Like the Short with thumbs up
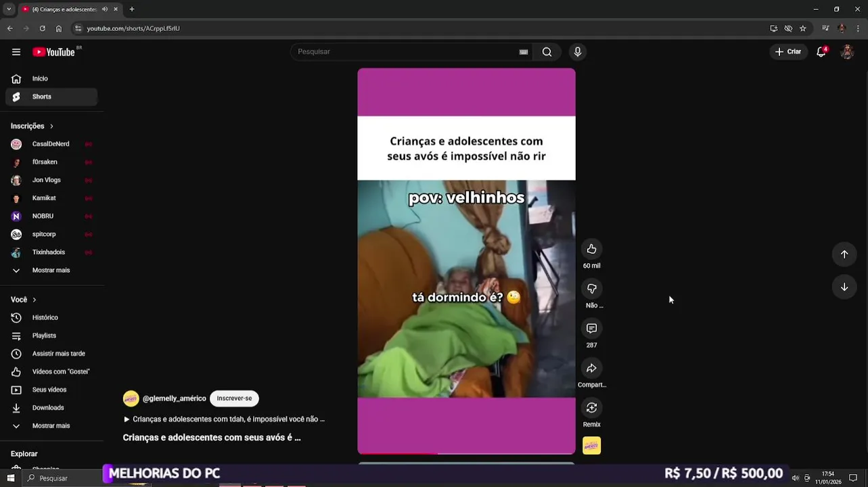This screenshot has width=868, height=487. (x=591, y=249)
